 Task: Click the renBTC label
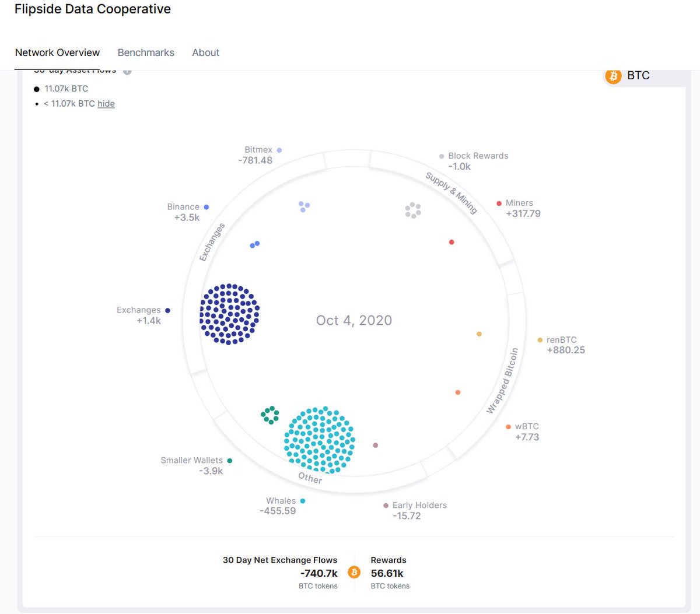pos(562,340)
